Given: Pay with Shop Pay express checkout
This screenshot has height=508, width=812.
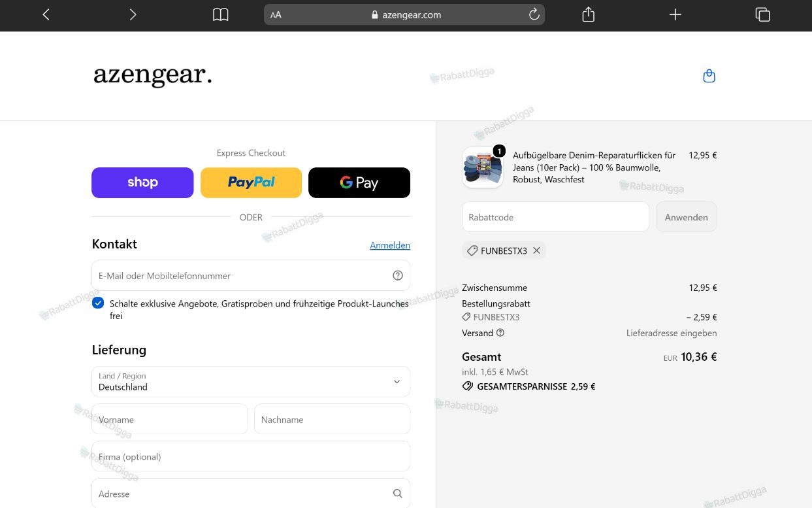Looking at the screenshot, I should (x=142, y=182).
